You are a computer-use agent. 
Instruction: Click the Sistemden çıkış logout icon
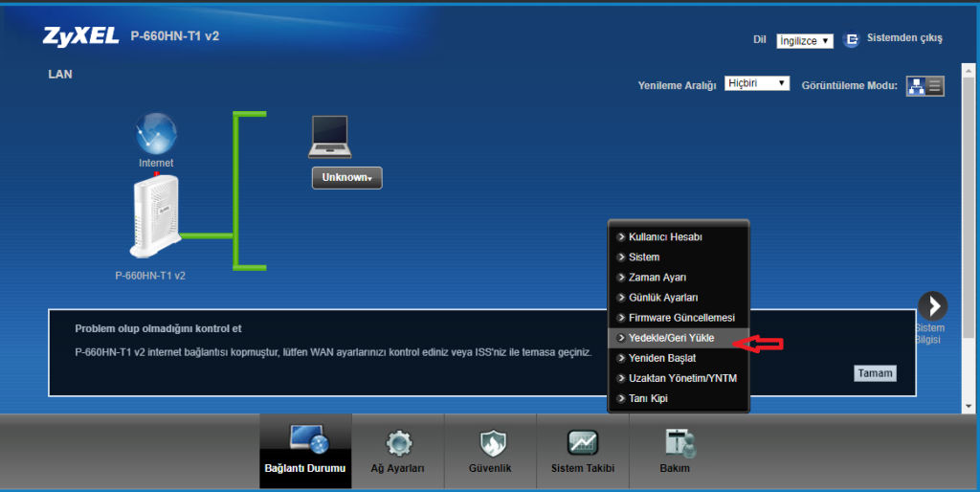(851, 40)
